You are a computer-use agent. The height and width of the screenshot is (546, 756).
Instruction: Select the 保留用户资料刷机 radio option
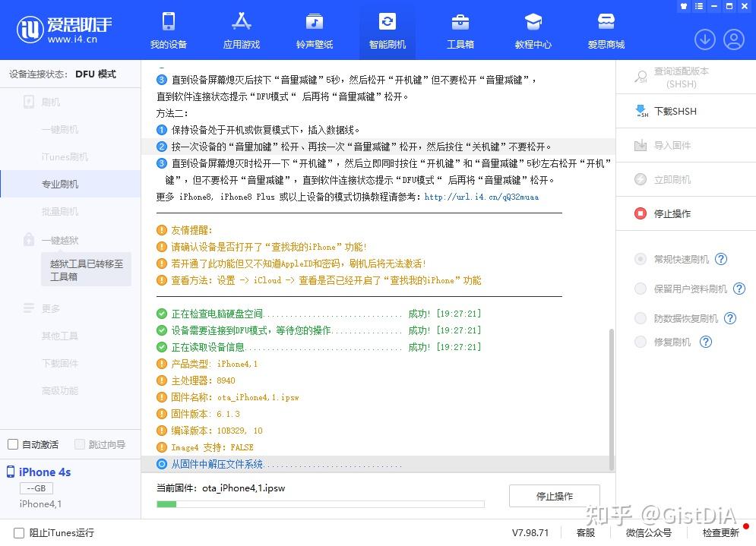[641, 289]
